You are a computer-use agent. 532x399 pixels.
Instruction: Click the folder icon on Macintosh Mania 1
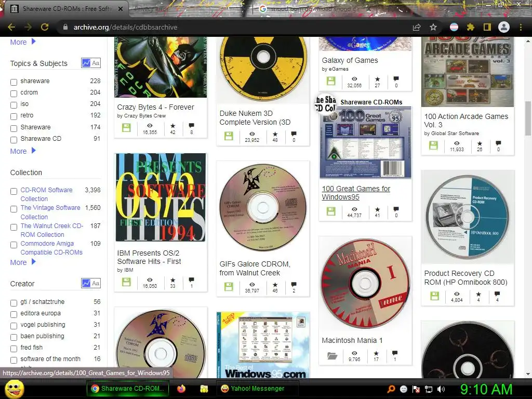coord(332,355)
